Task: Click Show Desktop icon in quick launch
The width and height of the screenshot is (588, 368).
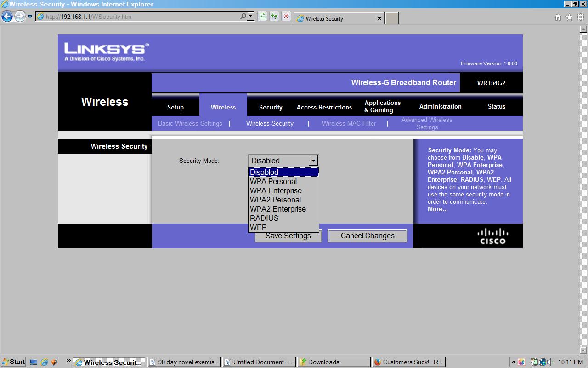Action: [34, 362]
